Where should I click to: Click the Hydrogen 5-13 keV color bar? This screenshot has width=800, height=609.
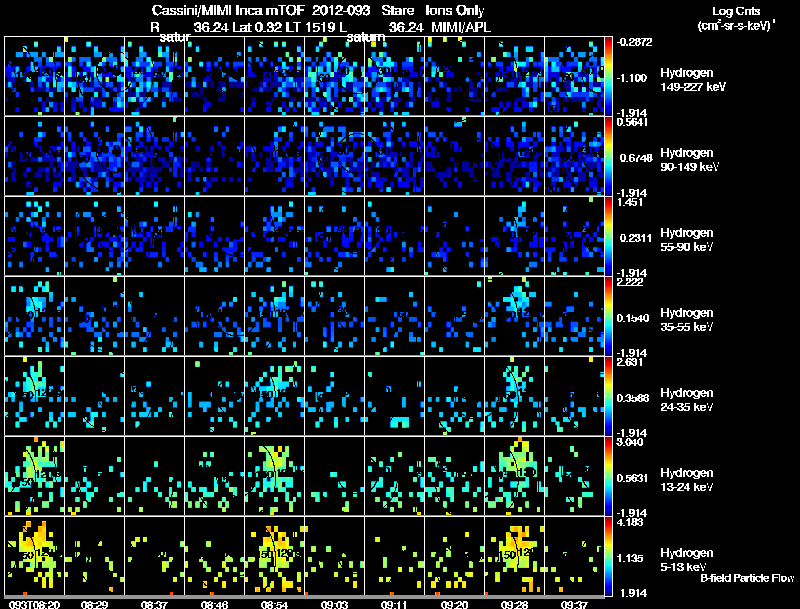pos(608,556)
